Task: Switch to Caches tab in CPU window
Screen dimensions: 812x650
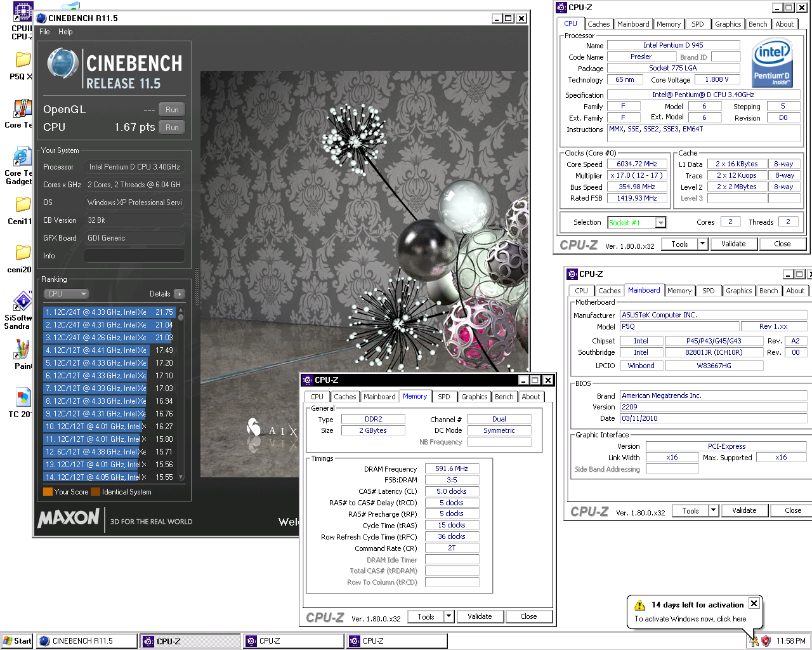Action: tap(598, 24)
